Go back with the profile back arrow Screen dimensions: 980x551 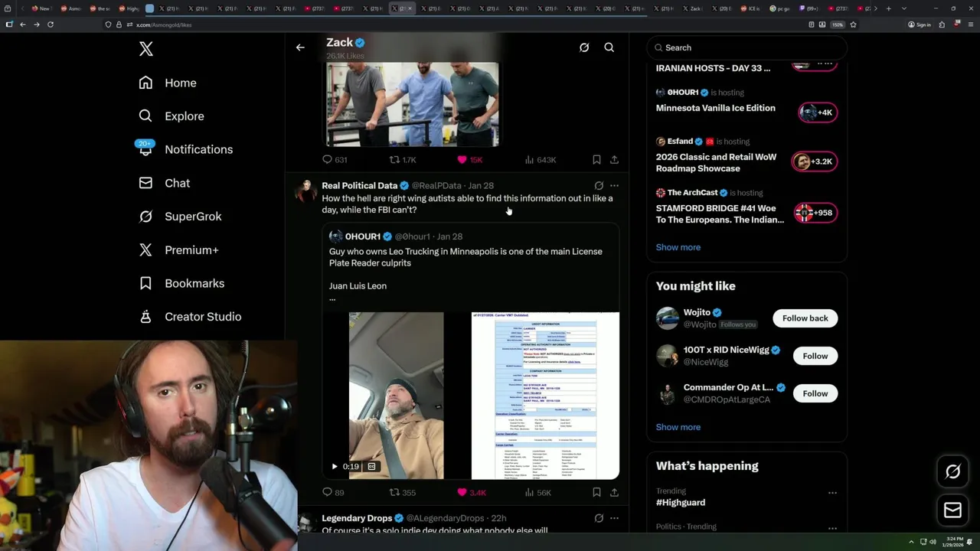click(300, 47)
